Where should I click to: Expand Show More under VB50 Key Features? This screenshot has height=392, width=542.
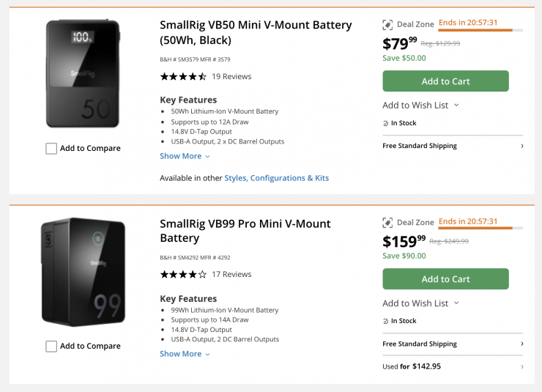pos(185,156)
